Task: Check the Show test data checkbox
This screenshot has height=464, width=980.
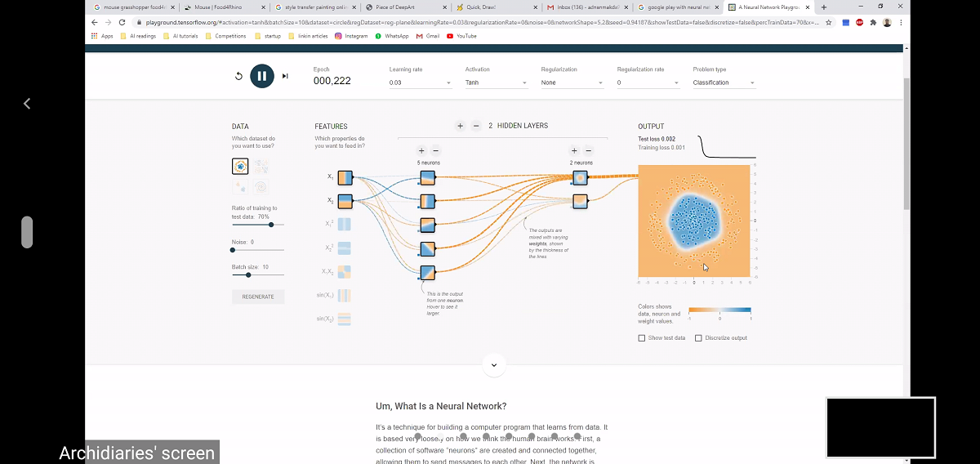Action: pyautogui.click(x=642, y=338)
